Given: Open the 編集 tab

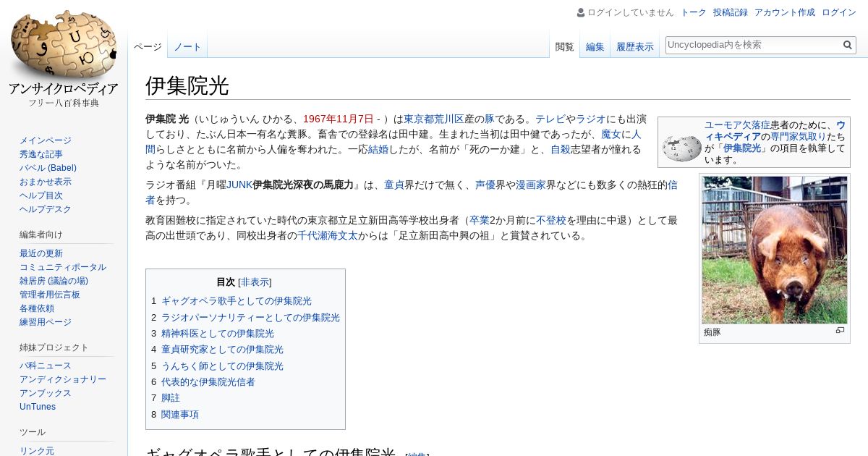Looking at the screenshot, I should pos(595,47).
